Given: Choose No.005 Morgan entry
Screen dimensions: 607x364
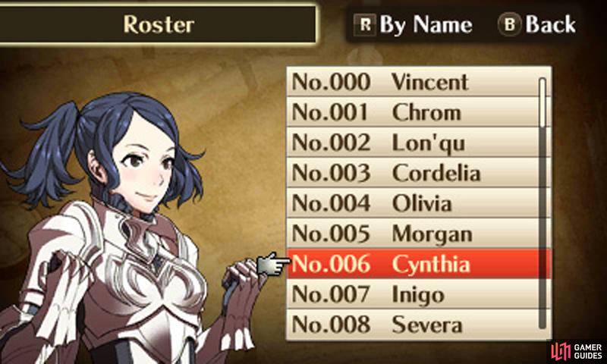Looking at the screenshot, I should [413, 234].
